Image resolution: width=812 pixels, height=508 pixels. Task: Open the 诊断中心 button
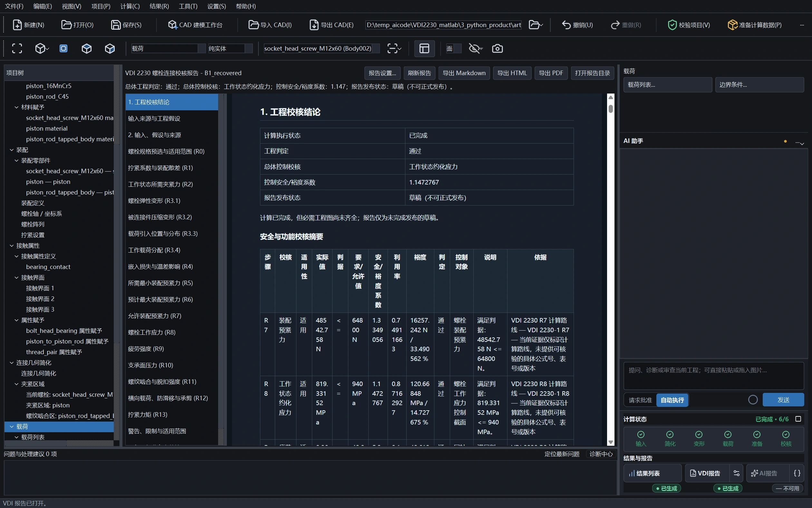[x=601, y=454]
